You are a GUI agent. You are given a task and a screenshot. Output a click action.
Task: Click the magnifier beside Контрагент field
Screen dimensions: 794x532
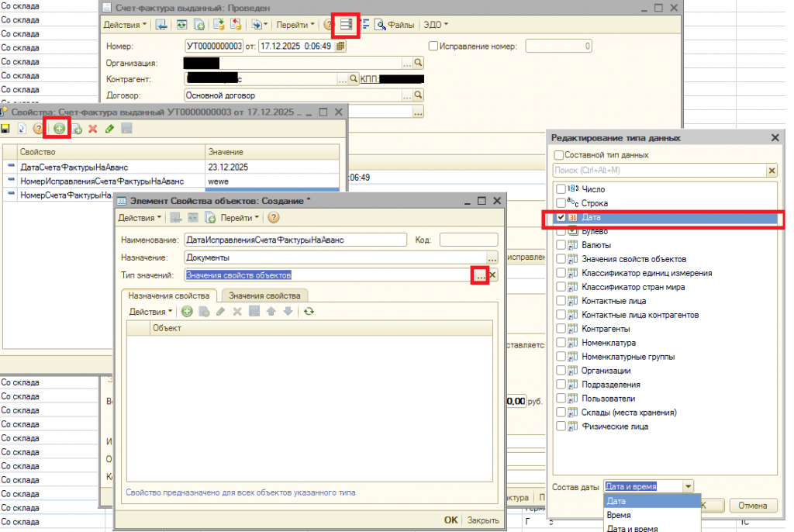(354, 78)
